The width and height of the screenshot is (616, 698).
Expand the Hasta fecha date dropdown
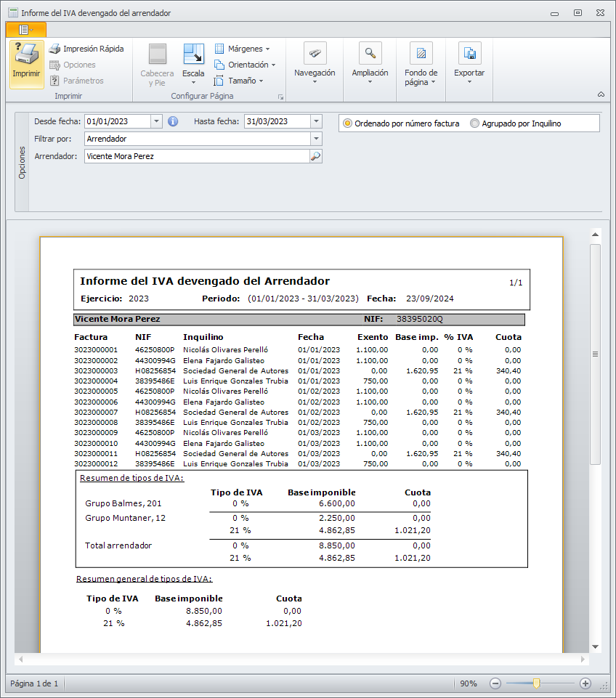pos(316,121)
